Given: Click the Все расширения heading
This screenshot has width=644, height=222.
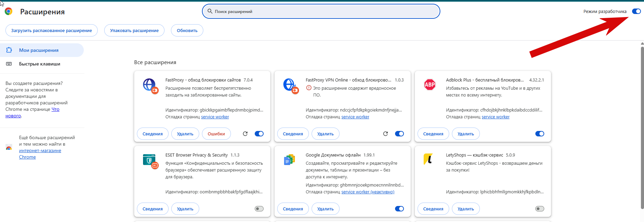Looking at the screenshot, I should (x=155, y=62).
